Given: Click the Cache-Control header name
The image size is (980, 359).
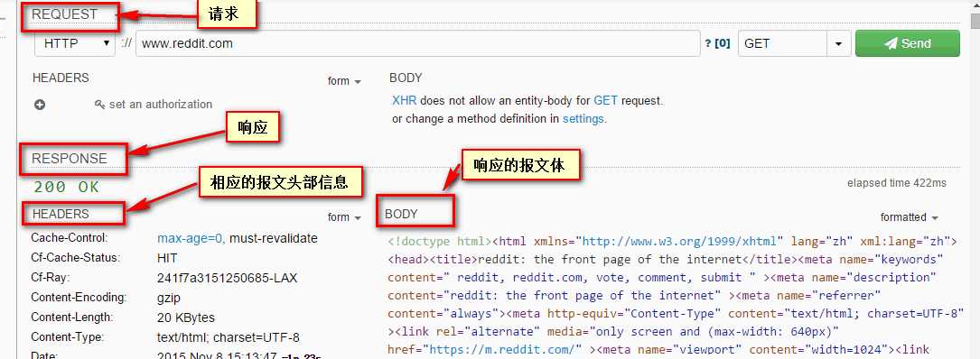Looking at the screenshot, I should click(70, 238).
